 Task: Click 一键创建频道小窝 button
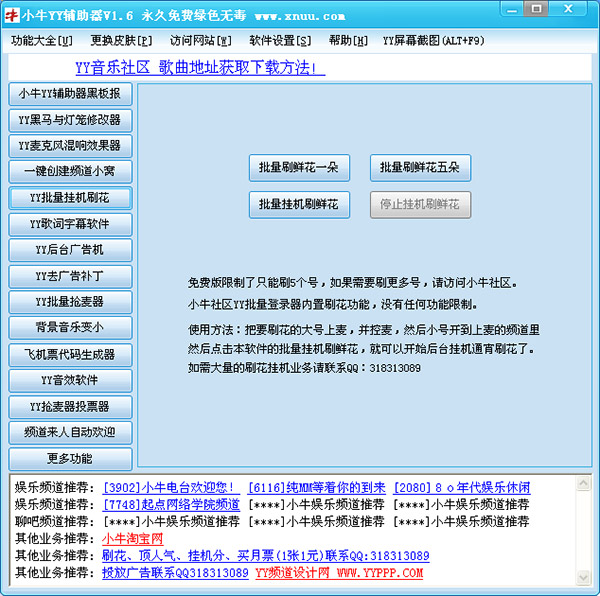coord(70,171)
